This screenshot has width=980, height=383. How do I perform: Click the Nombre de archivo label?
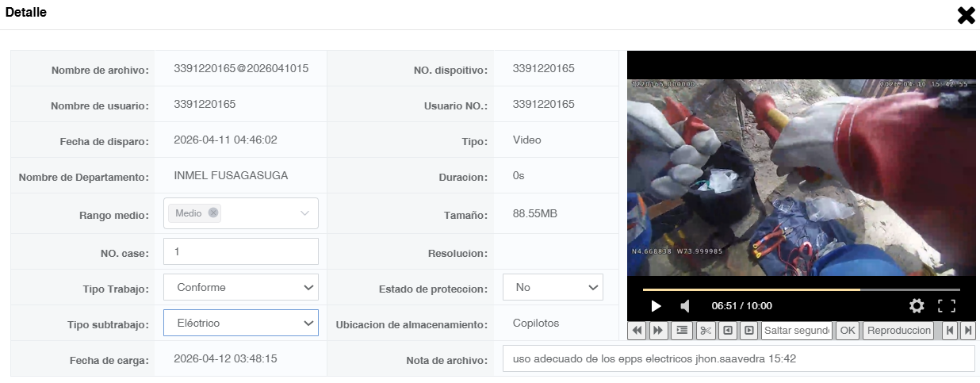click(100, 71)
